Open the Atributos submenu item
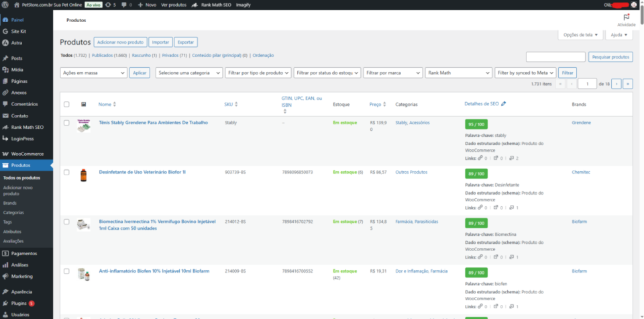 pyautogui.click(x=12, y=232)
